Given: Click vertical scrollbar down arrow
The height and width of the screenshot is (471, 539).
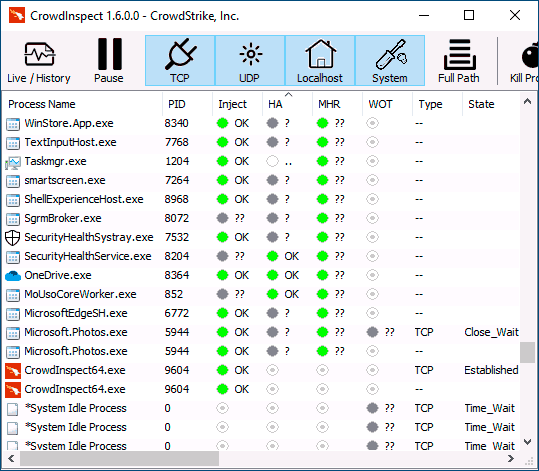Looking at the screenshot, I should click(x=527, y=442).
